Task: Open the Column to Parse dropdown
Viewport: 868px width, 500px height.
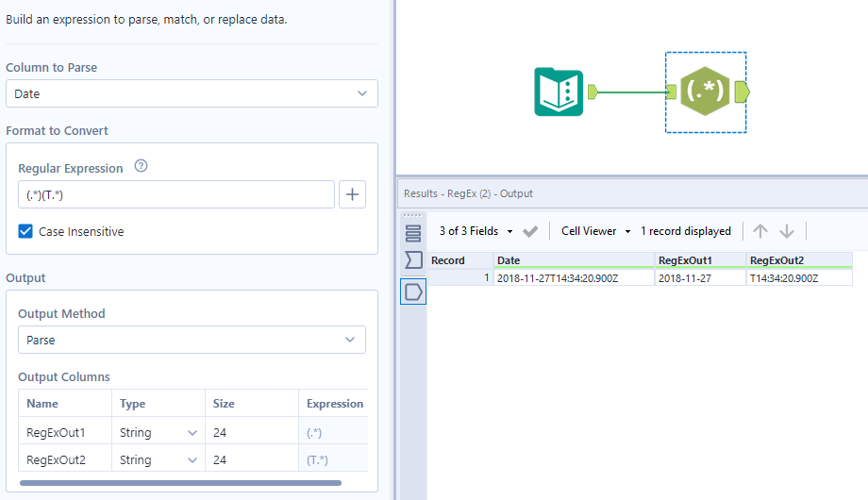Action: 192,93
